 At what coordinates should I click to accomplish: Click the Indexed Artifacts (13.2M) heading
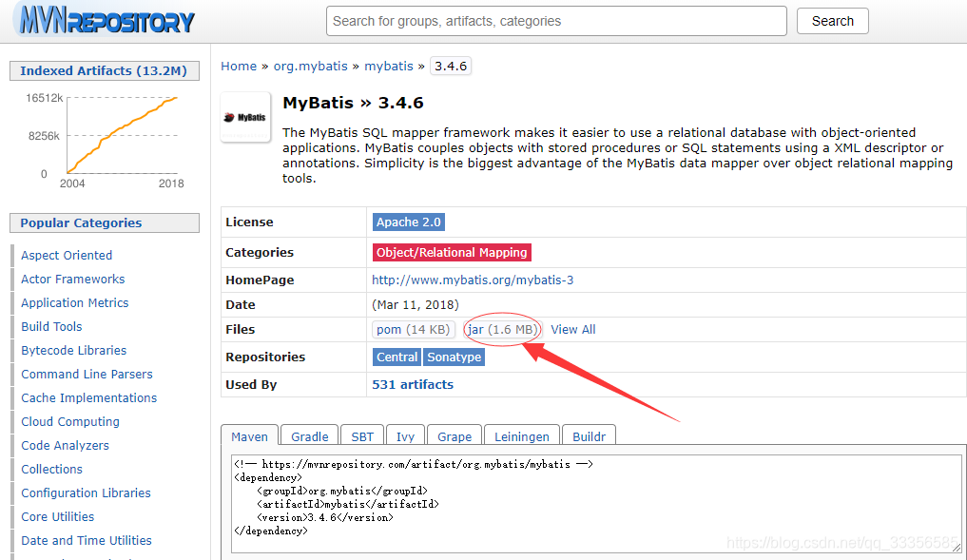pos(105,71)
